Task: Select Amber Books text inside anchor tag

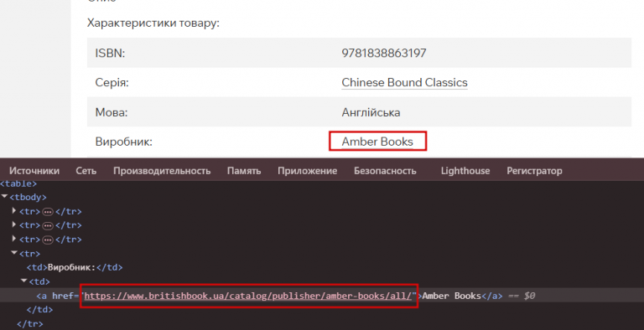Action: pos(452,296)
